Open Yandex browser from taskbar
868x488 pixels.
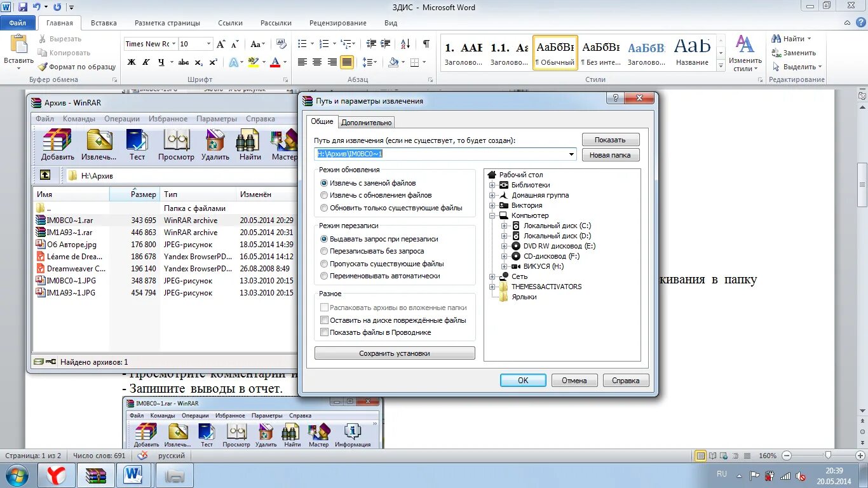57,475
